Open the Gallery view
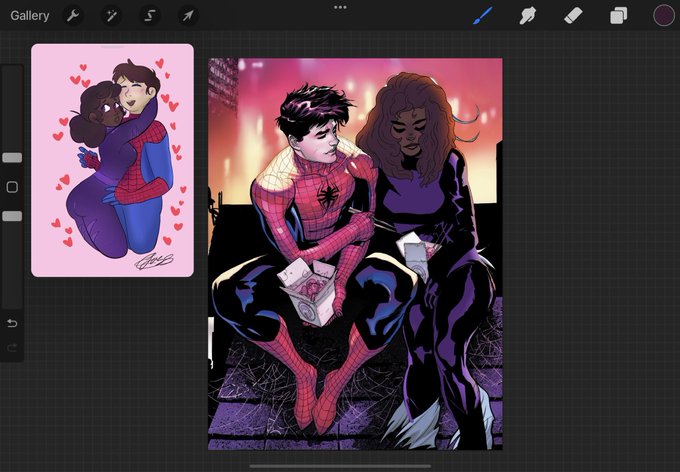 [29, 16]
